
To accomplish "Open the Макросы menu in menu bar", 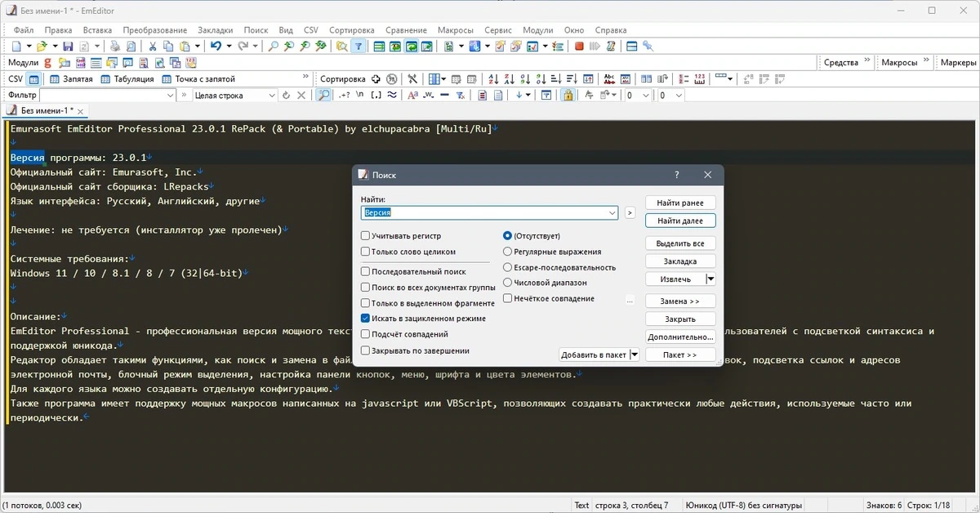I will 456,30.
